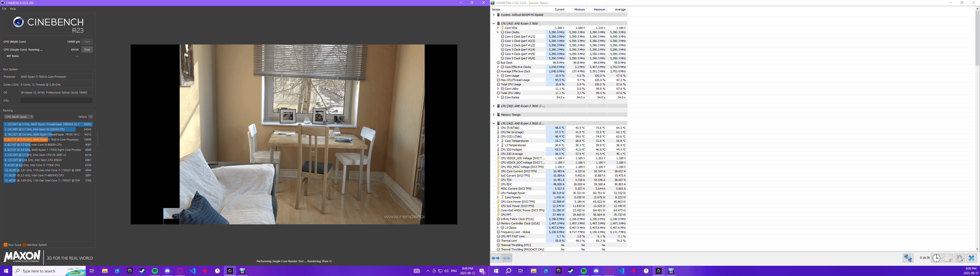This screenshot has width=980, height=276.
Task: Collapse the Core Clocks sensor group
Action: tap(498, 32)
